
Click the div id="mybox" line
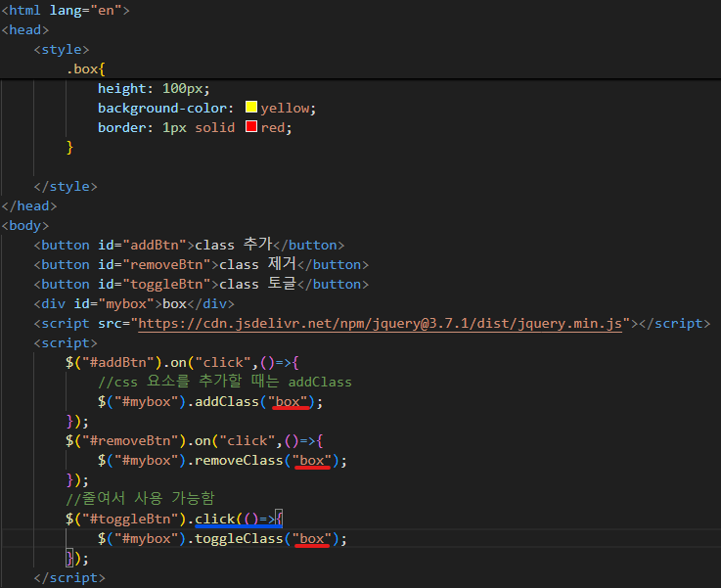pos(134,304)
